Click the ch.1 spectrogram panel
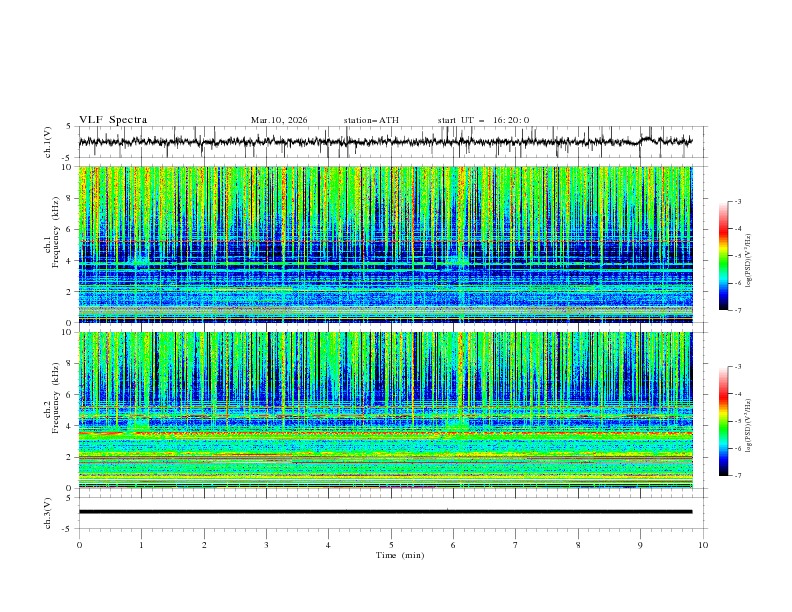 [386, 244]
